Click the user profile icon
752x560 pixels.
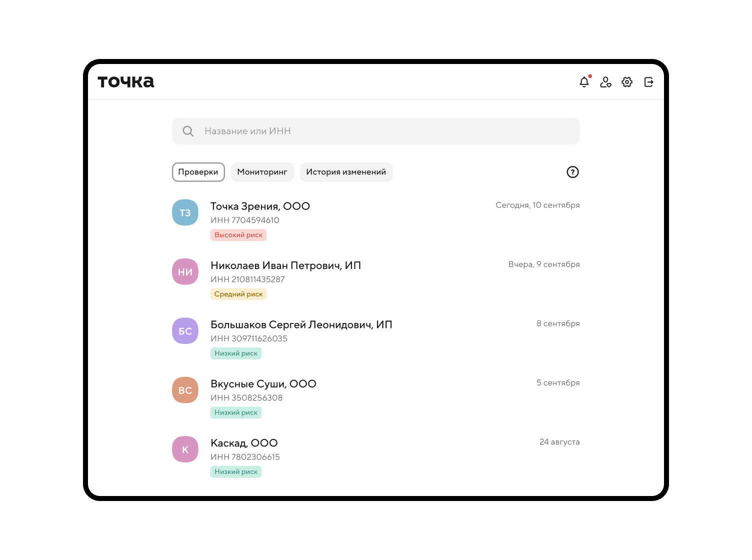pos(605,82)
